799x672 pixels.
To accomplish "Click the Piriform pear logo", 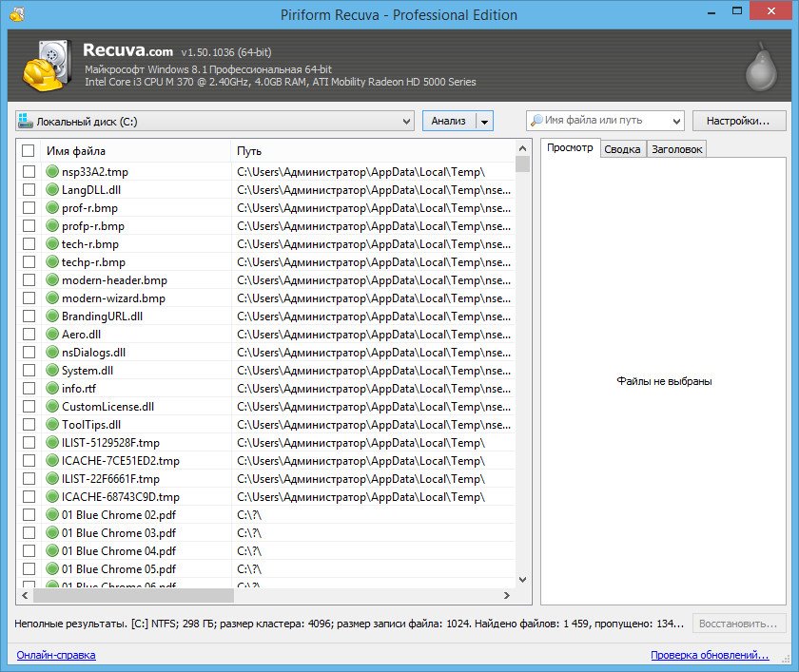I will click(761, 67).
